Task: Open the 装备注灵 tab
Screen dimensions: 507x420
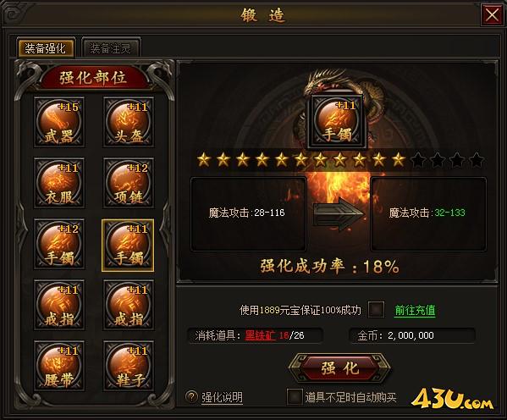Action: click(111, 48)
